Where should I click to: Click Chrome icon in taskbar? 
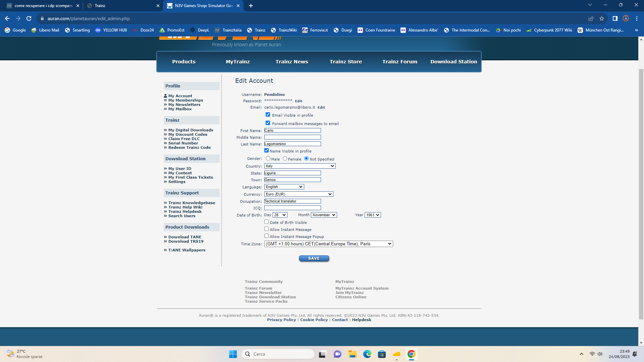coord(411,354)
